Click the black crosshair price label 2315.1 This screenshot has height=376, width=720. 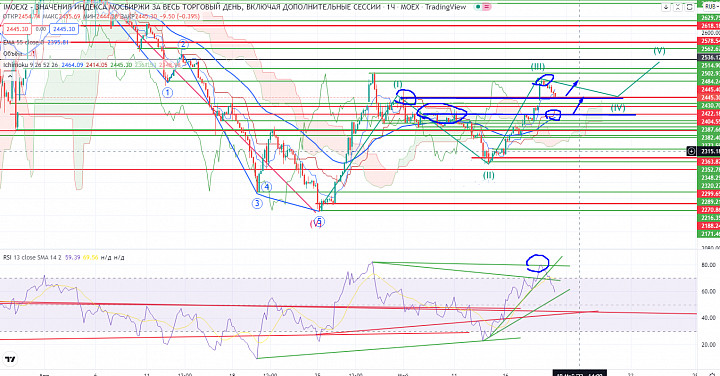[709, 151]
